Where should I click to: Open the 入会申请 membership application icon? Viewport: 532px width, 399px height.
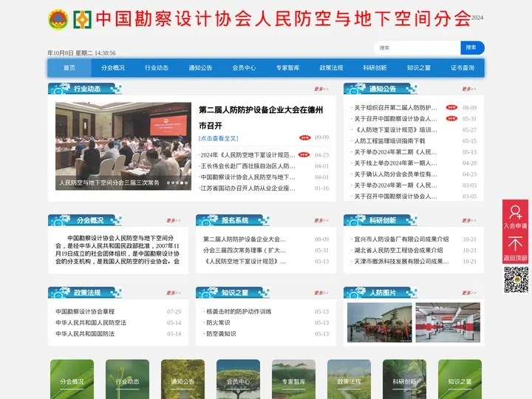tap(515, 216)
